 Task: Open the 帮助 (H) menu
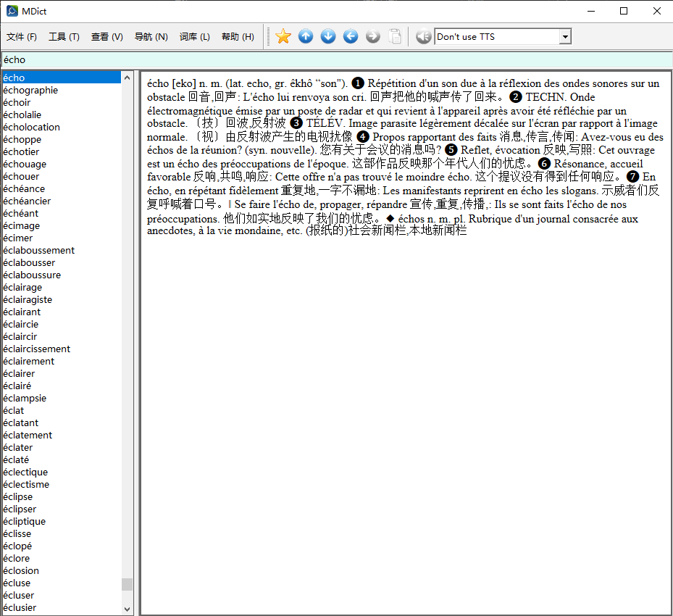click(x=238, y=37)
